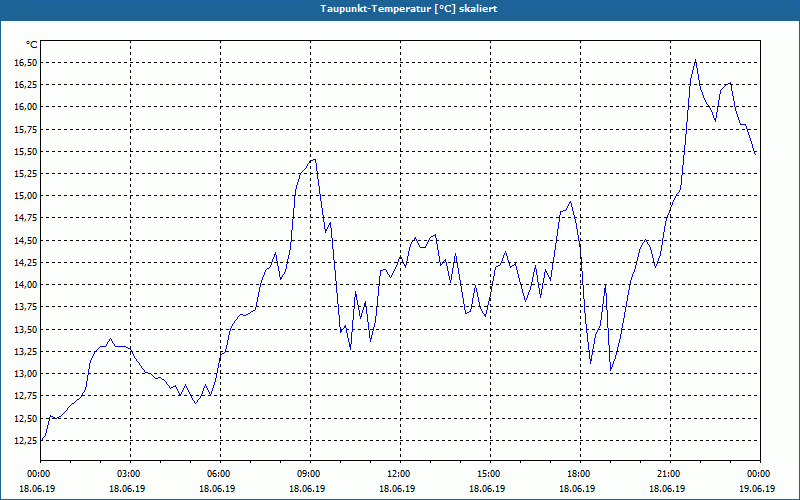Click the 19.06.19 date label
The width and height of the screenshot is (800, 500).
tap(757, 488)
